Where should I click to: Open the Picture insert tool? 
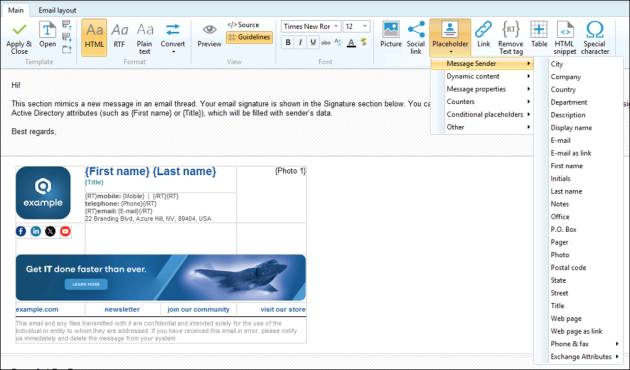(391, 30)
